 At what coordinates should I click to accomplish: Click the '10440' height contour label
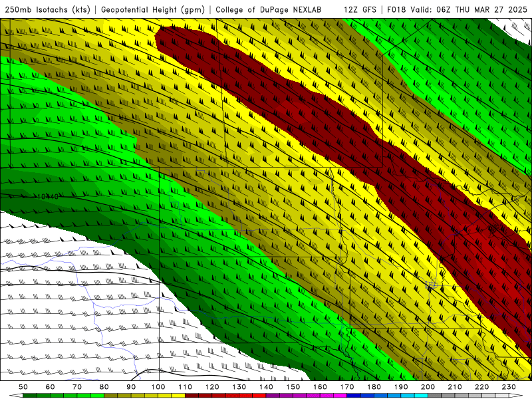[47, 196]
